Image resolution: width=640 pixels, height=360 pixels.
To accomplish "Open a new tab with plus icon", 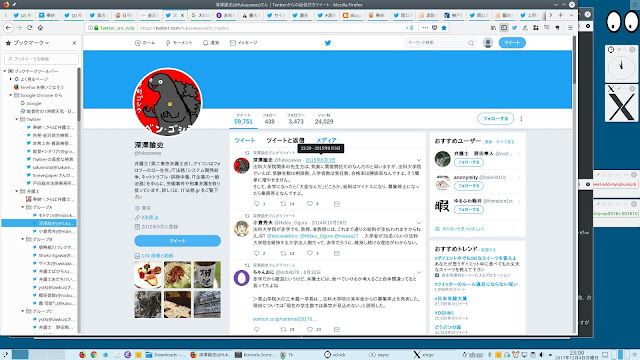I will [561, 15].
